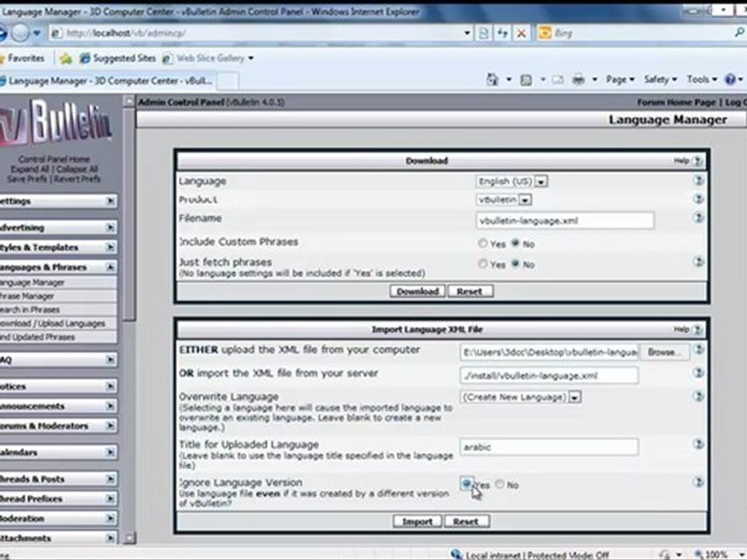The width and height of the screenshot is (747, 560).
Task: Click the Add to Favorites star icon
Action: 65,58
